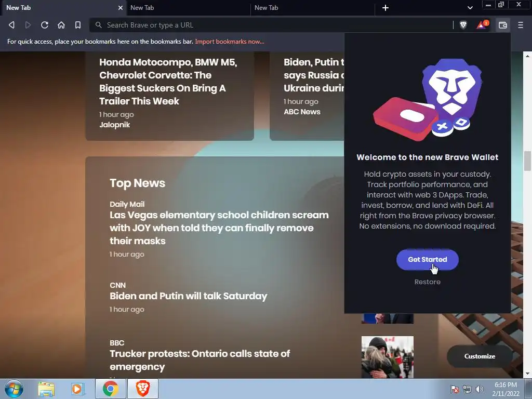Click Get Started in Brave Wallet
Image resolution: width=532 pixels, height=399 pixels.
428,260
